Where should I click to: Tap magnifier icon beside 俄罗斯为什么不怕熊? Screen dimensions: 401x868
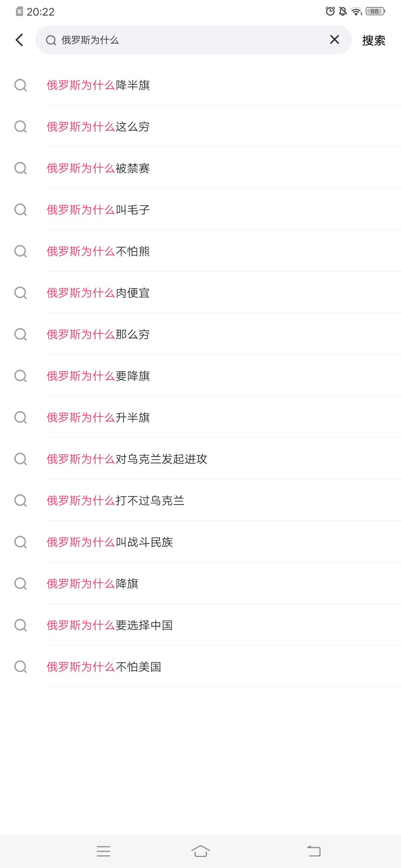point(20,251)
